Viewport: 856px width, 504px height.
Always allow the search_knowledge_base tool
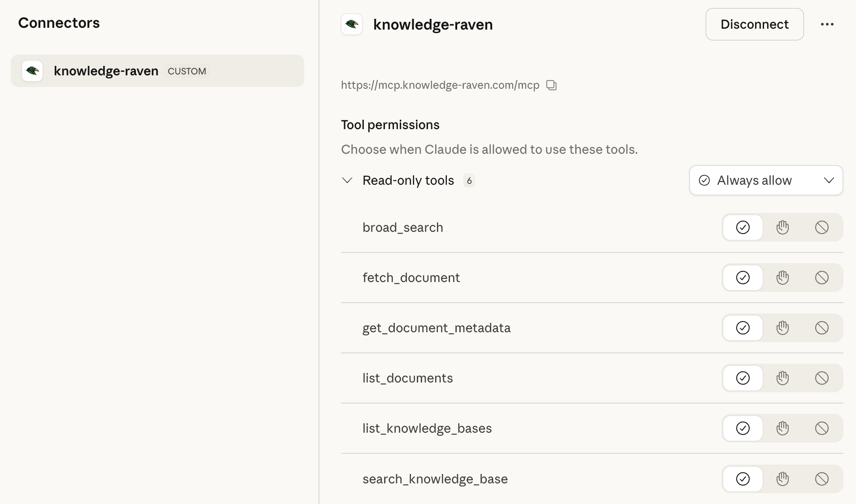743,479
